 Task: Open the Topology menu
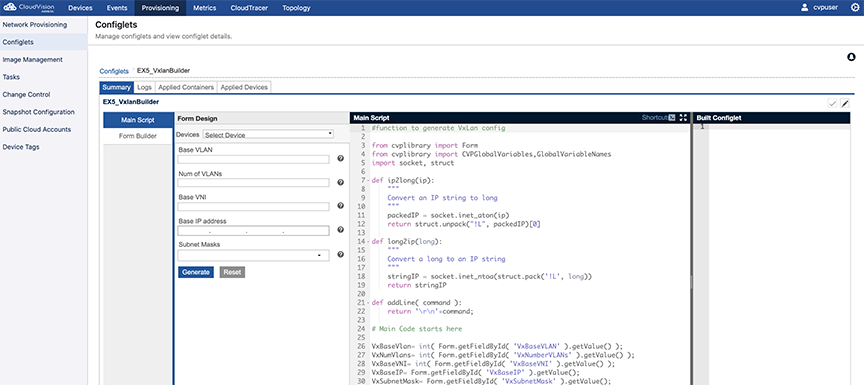(x=296, y=8)
